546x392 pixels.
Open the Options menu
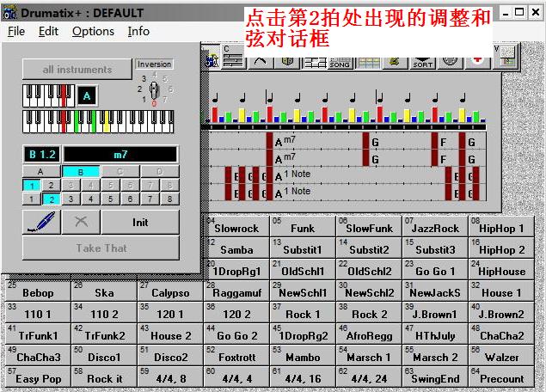tap(93, 31)
